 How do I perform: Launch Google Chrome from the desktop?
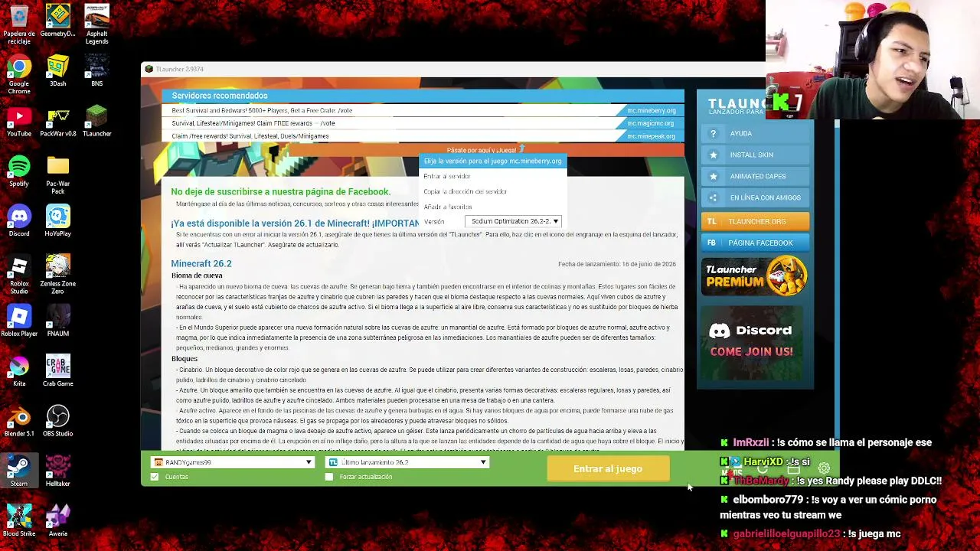click(x=19, y=74)
